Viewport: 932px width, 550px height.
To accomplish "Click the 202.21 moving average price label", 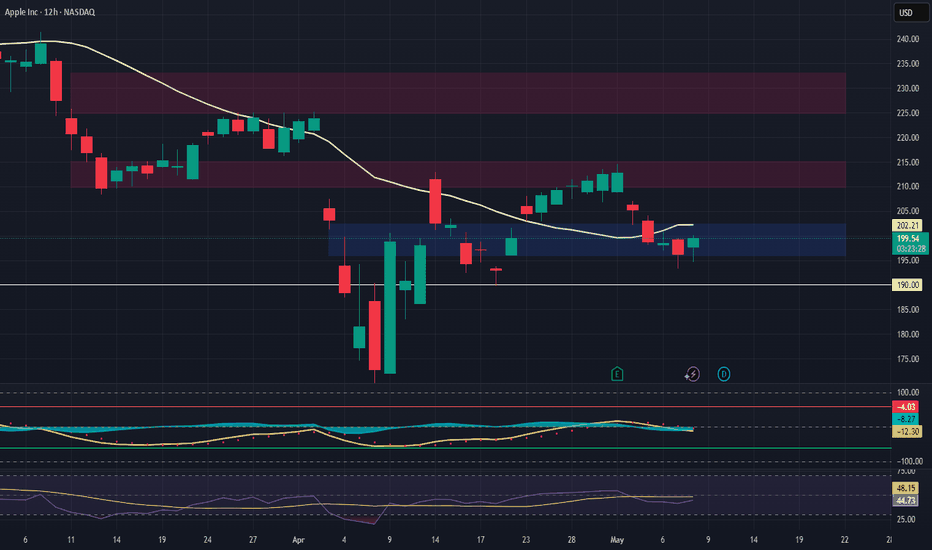I will click(908, 225).
